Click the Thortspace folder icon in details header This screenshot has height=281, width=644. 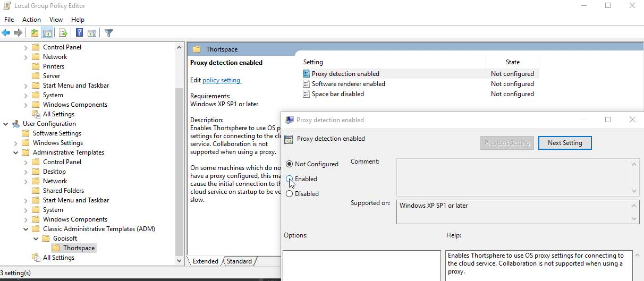[x=197, y=49]
